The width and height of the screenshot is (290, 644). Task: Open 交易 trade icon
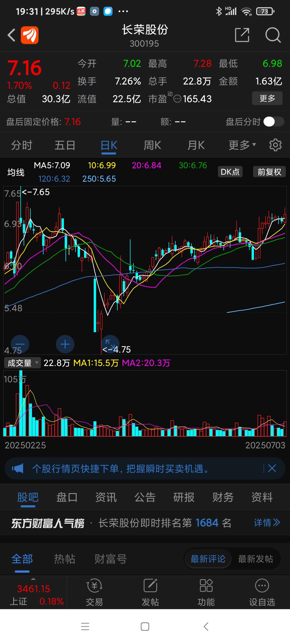[x=94, y=592]
